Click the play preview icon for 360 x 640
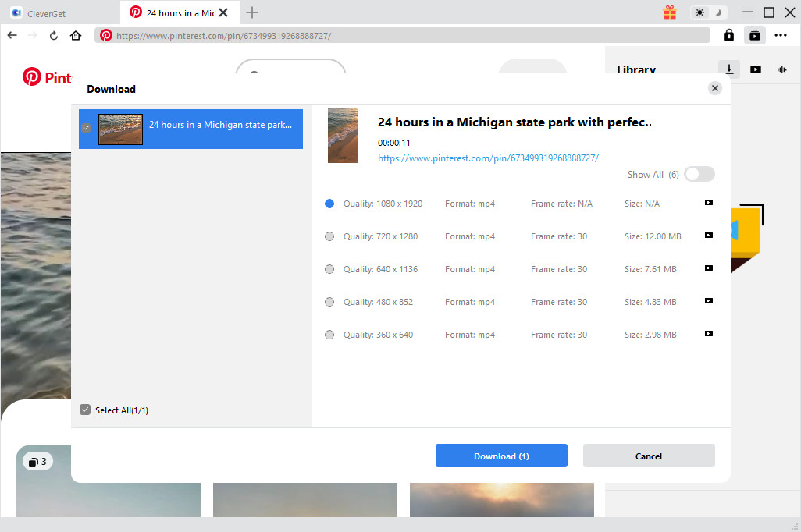Screen dimensions: 801x532 point(708,333)
